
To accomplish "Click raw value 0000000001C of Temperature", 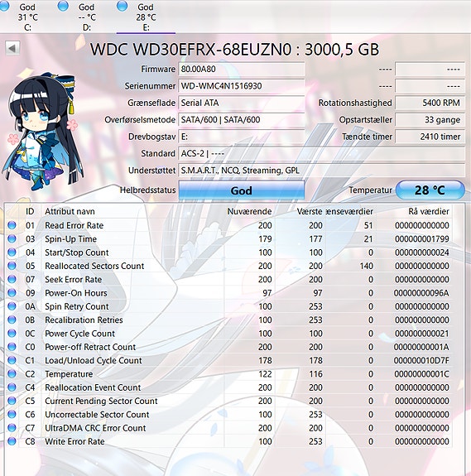I will pos(421,374).
